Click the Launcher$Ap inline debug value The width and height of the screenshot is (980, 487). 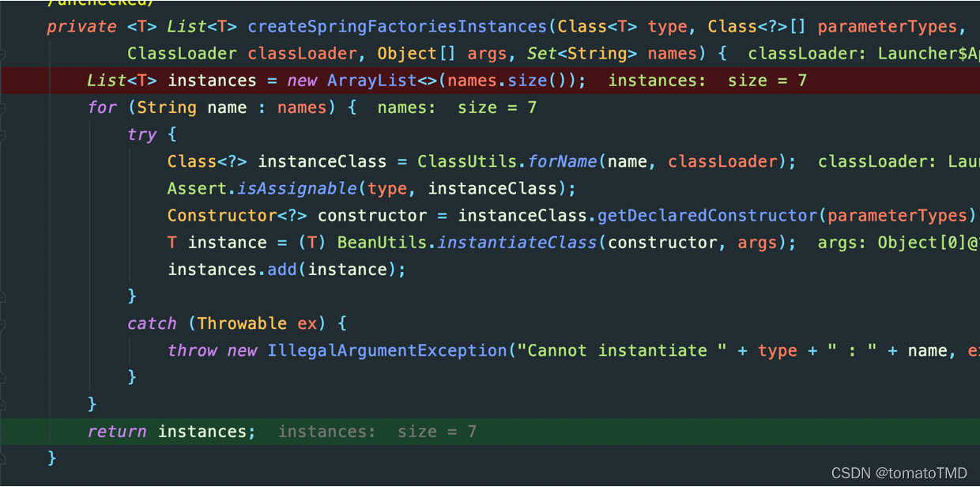929,54
